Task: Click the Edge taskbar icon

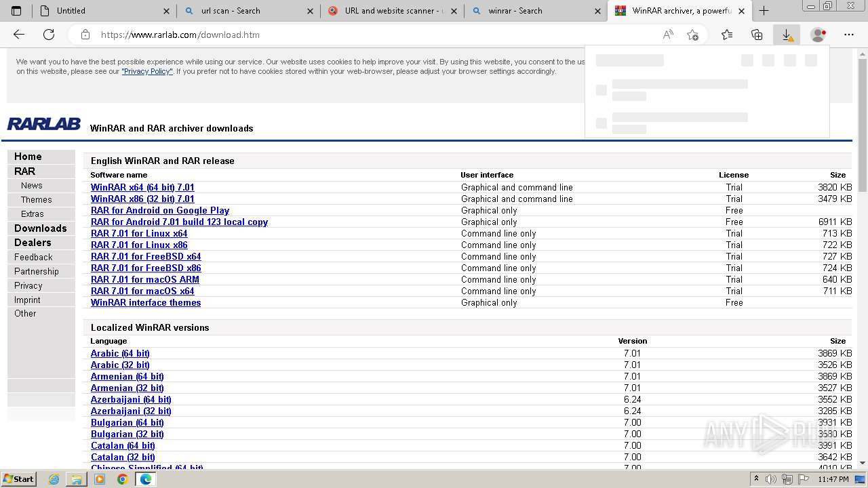Action: [x=145, y=479]
